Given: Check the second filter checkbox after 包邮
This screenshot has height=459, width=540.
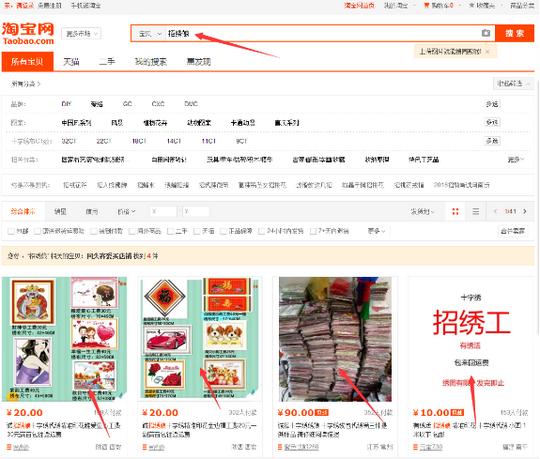Looking at the screenshot, I should click(x=38, y=231).
